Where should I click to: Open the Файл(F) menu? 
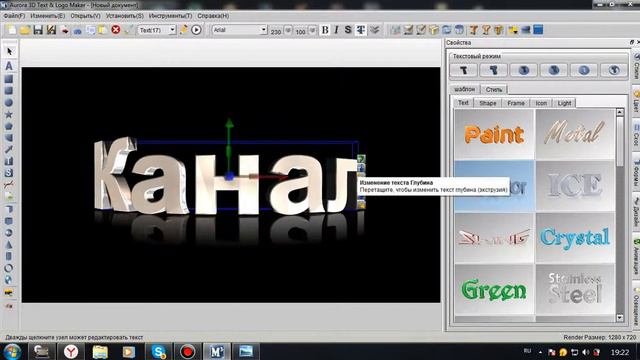tap(14, 16)
